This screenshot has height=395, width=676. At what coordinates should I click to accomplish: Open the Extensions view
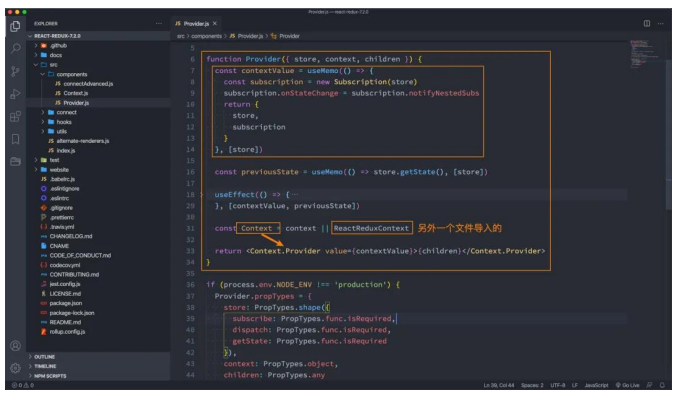point(16,116)
